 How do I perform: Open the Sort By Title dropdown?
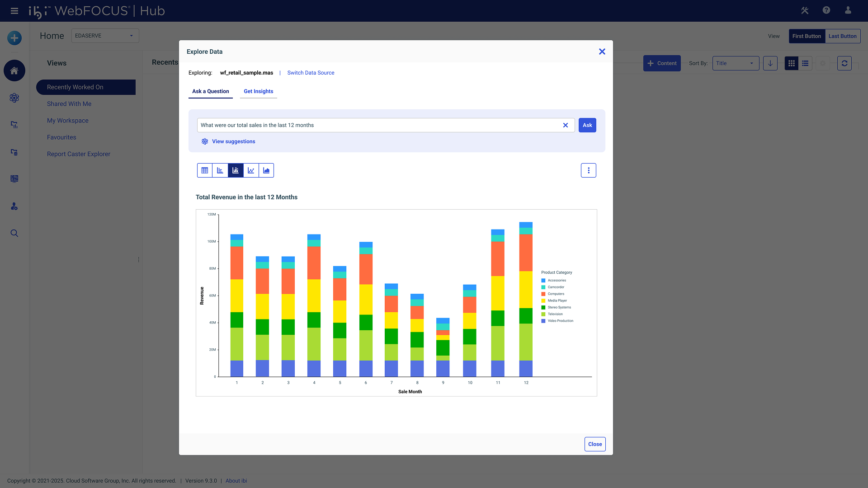point(735,63)
